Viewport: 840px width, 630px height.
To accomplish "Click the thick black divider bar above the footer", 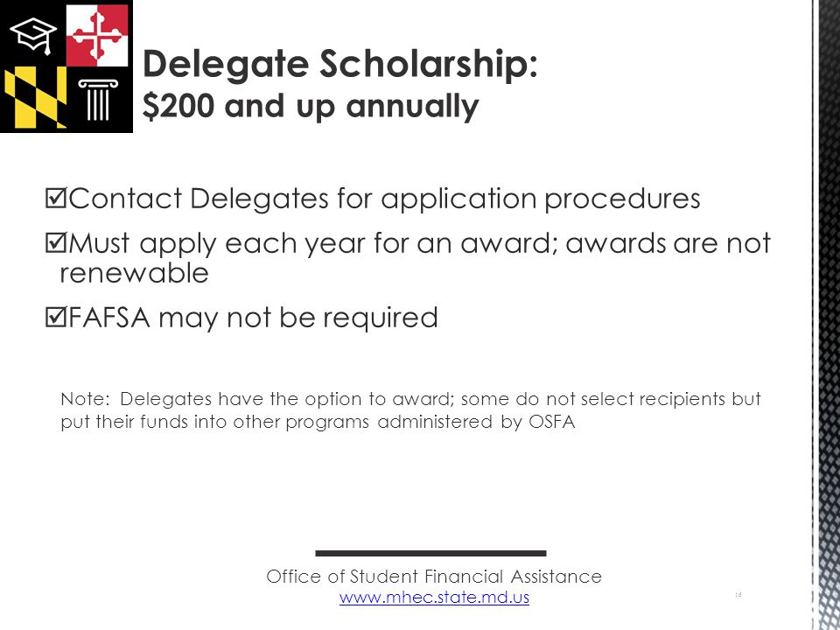I will click(430, 553).
